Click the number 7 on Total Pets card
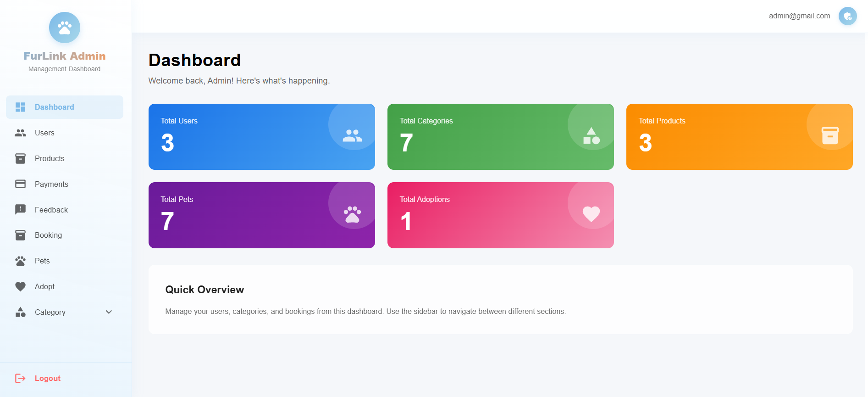This screenshot has height=397, width=868. pyautogui.click(x=168, y=221)
